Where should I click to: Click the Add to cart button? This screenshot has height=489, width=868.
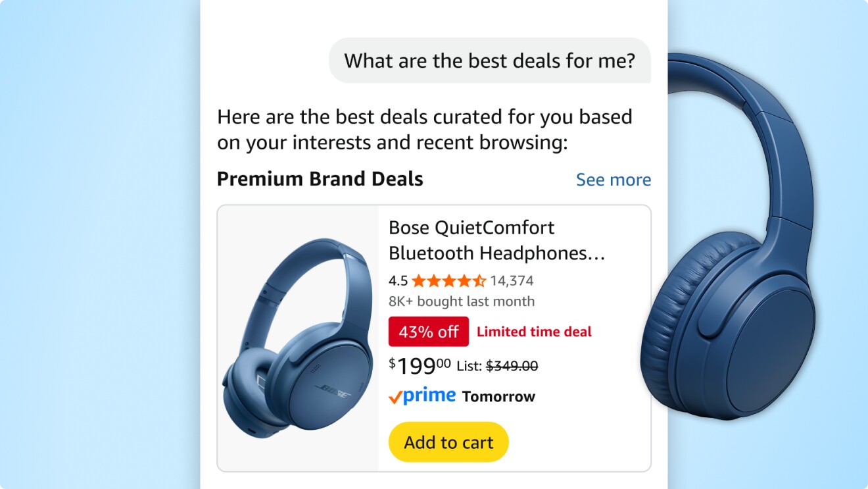tap(448, 442)
